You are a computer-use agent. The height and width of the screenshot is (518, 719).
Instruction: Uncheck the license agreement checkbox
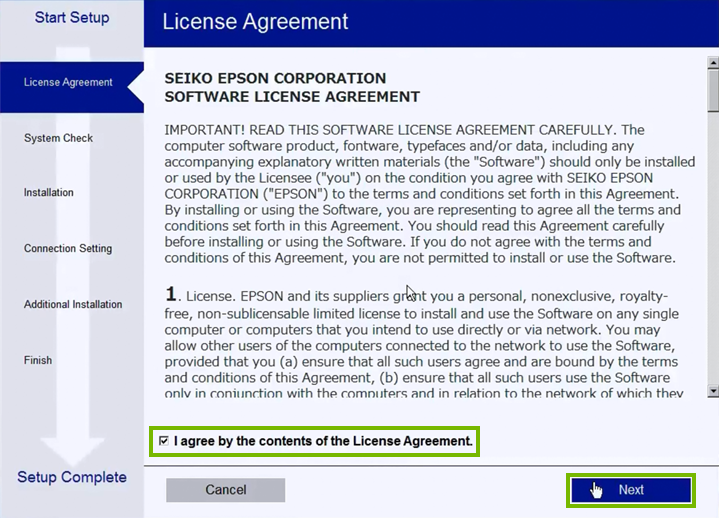pos(164,441)
